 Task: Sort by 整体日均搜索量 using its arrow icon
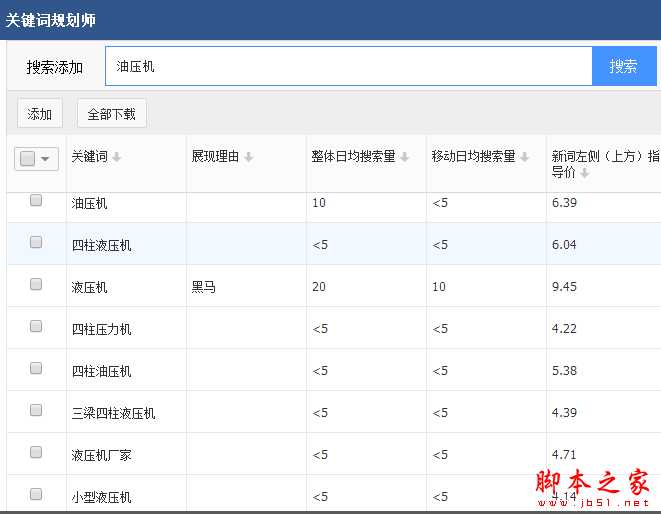[x=404, y=157]
